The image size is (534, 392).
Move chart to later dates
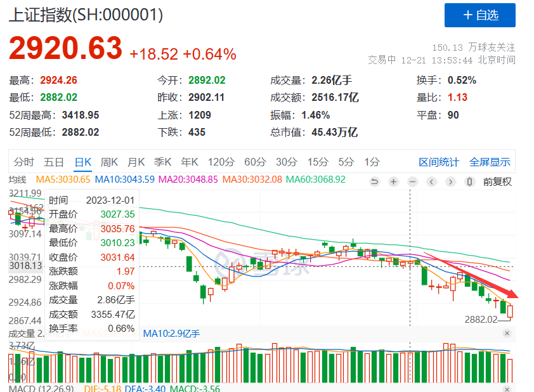point(450,181)
